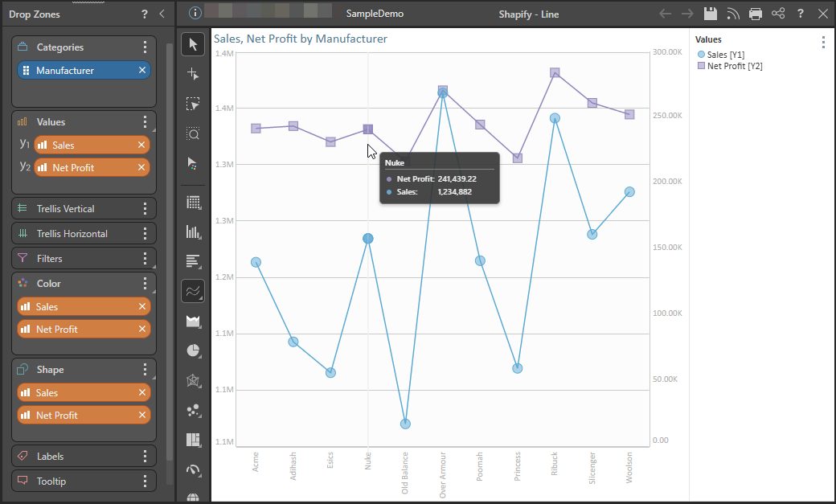Save the discovery with the floppy disk icon
The width and height of the screenshot is (836, 504).
(710, 14)
